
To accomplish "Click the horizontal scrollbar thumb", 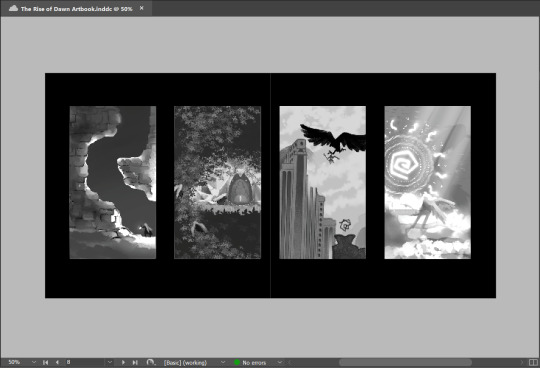I will [x=405, y=362].
